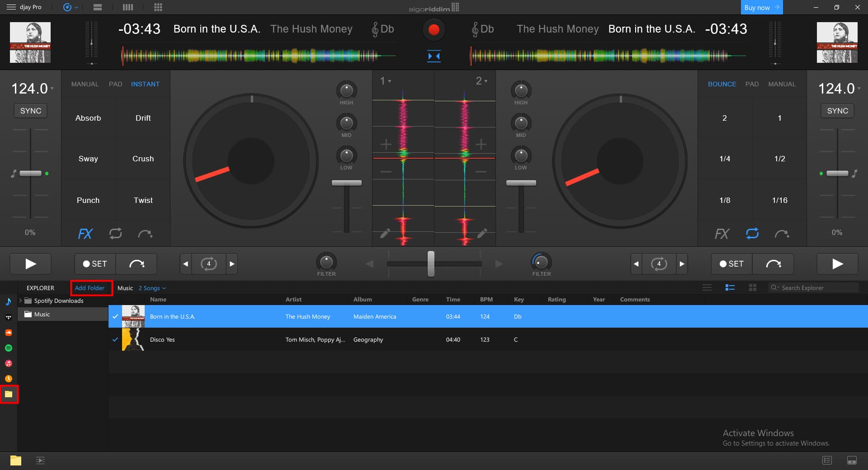Select BOUNCE tab on right deck
868x470 pixels.
pyautogui.click(x=722, y=84)
